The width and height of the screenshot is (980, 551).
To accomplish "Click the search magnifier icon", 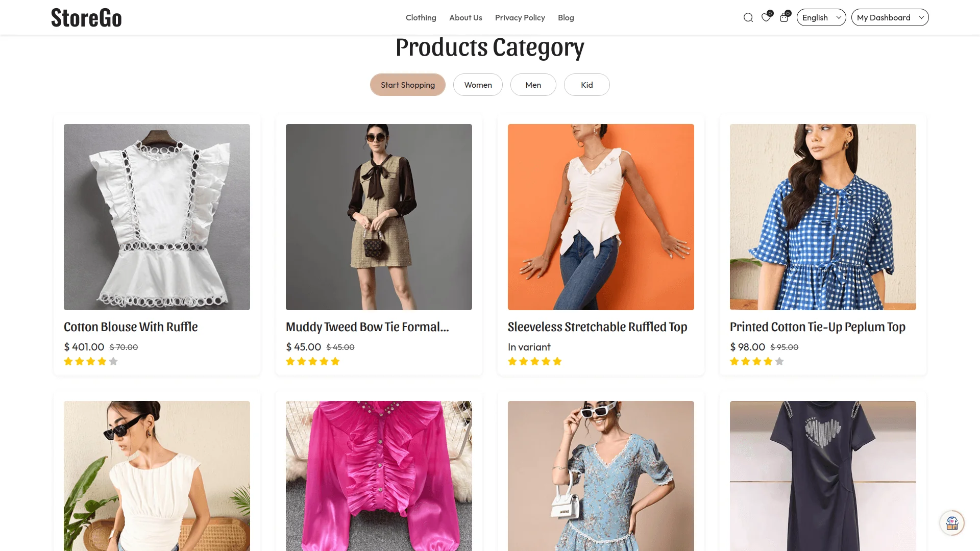I will (x=748, y=18).
